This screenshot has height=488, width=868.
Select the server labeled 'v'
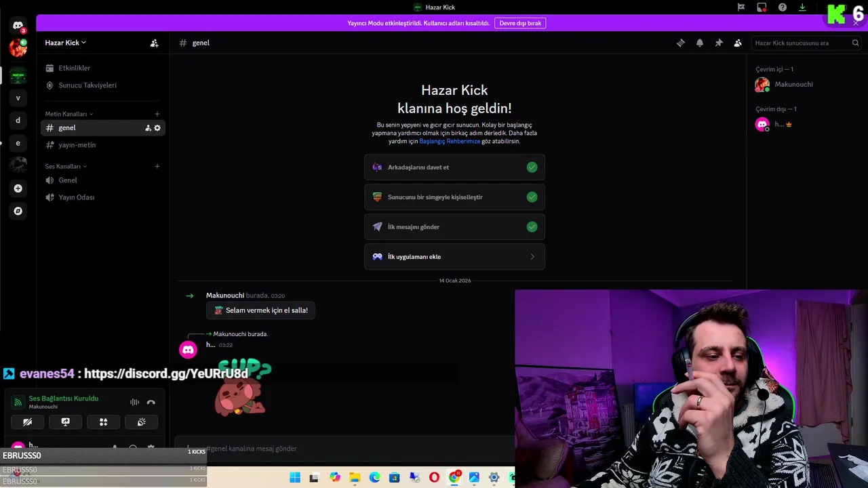(18, 98)
